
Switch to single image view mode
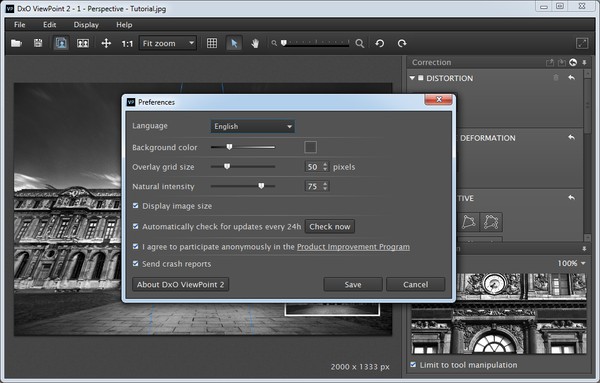61,43
